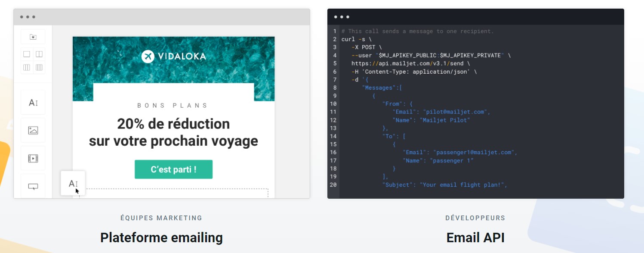Click the '20% de réduction' headline
Viewport: 644px width, 253px height.
click(x=173, y=124)
